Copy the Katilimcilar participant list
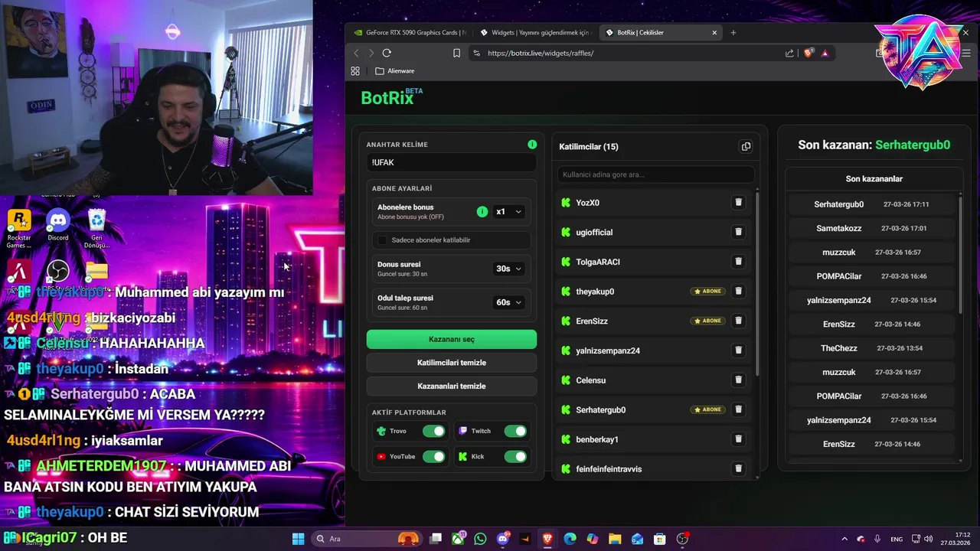 coord(746,146)
